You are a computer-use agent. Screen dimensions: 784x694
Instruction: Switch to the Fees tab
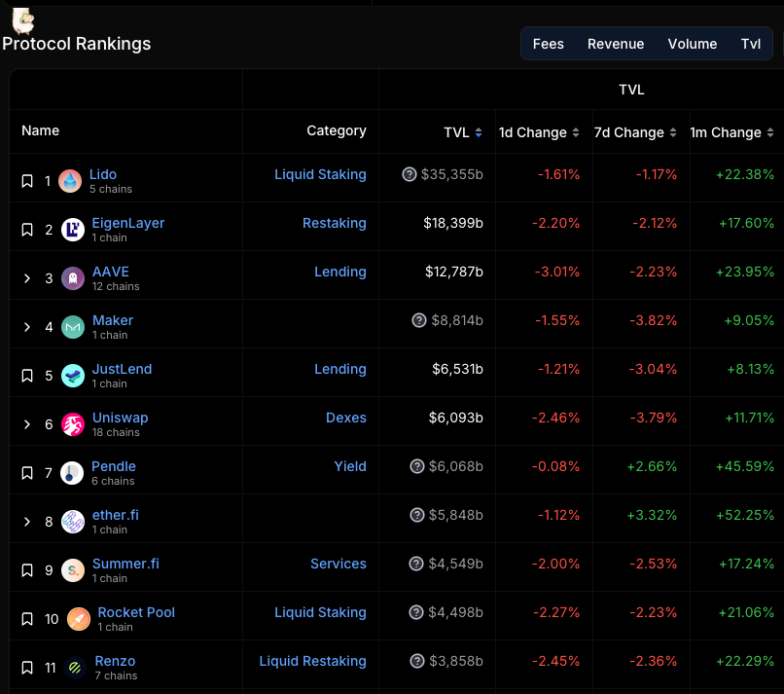tap(548, 44)
